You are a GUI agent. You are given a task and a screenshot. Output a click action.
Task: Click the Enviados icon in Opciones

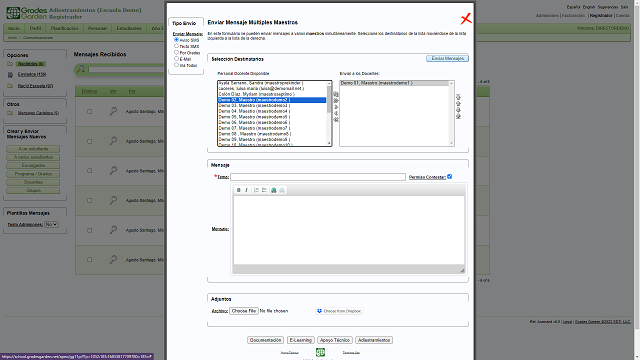[10, 75]
